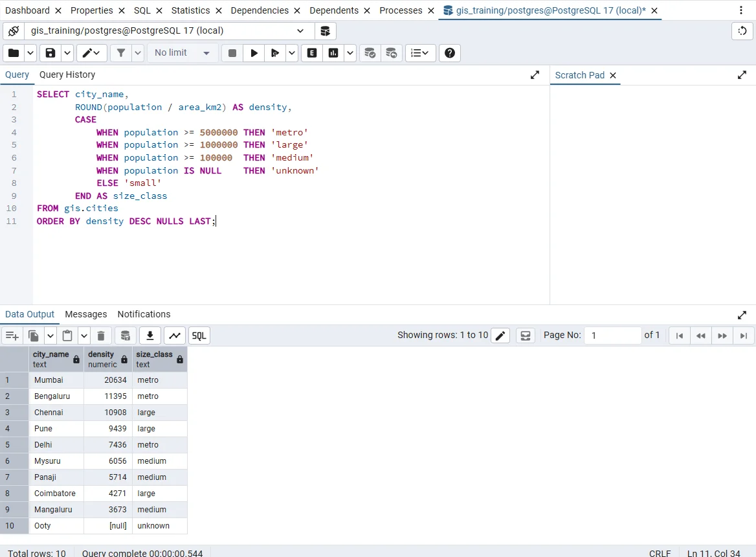Click the new query tool database icon
The width and height of the screenshot is (756, 557).
coord(326,31)
